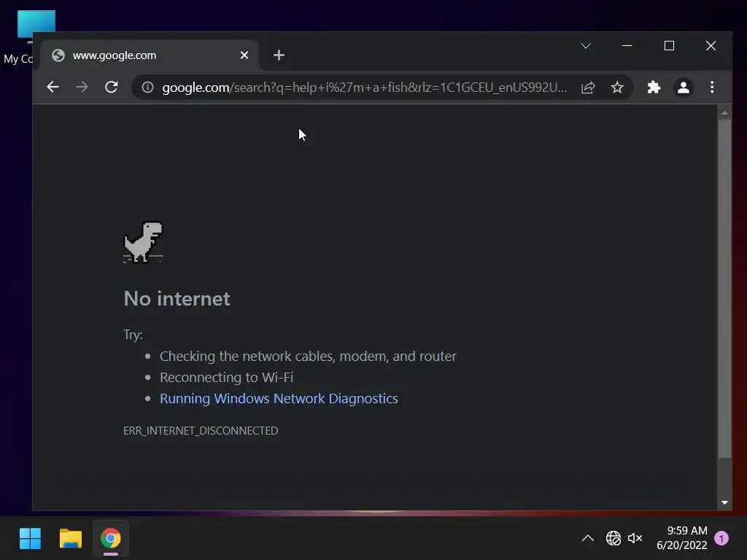Open the Chrome profile avatar

(683, 87)
